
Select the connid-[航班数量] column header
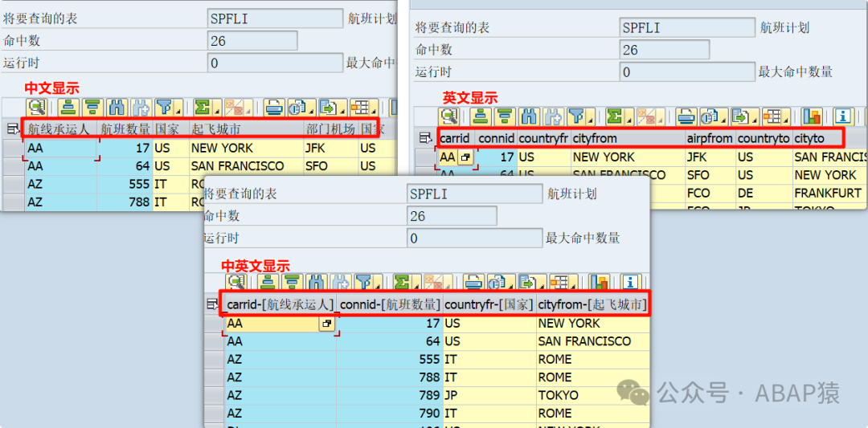click(x=390, y=304)
